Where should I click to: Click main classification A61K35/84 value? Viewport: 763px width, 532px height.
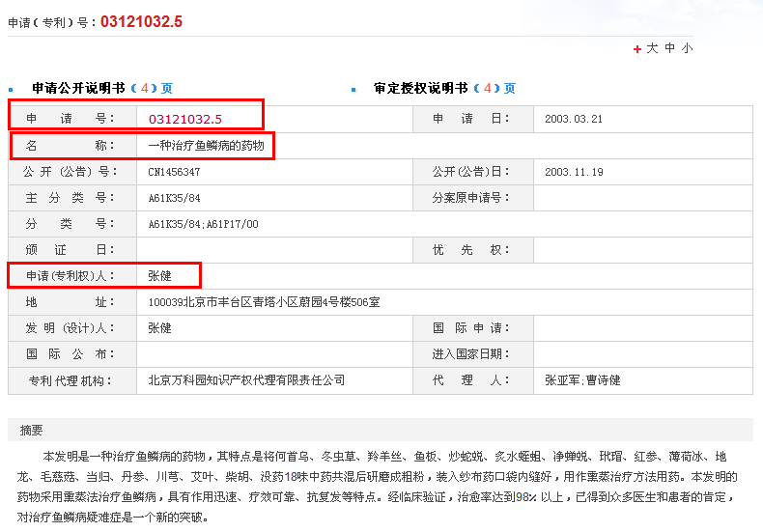[x=174, y=198]
